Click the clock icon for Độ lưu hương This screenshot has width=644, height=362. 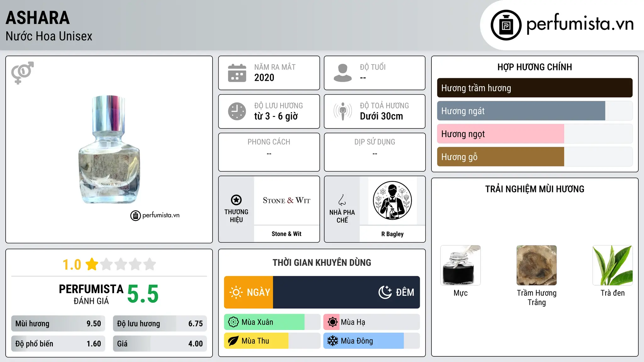(x=237, y=111)
